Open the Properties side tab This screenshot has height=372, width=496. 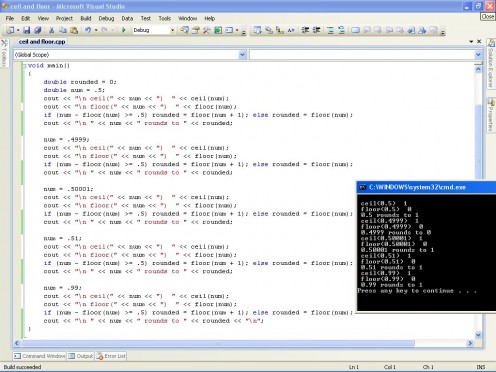[x=491, y=114]
